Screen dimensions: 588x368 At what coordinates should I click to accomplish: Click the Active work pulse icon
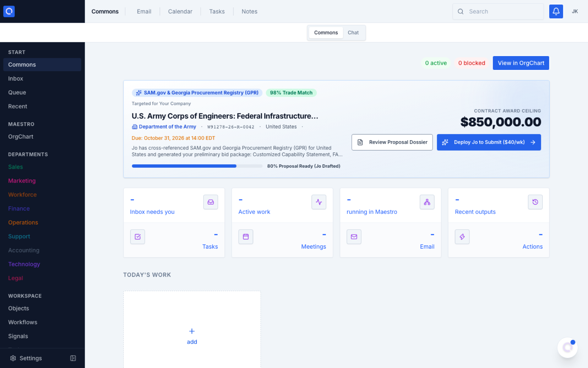coord(319,202)
